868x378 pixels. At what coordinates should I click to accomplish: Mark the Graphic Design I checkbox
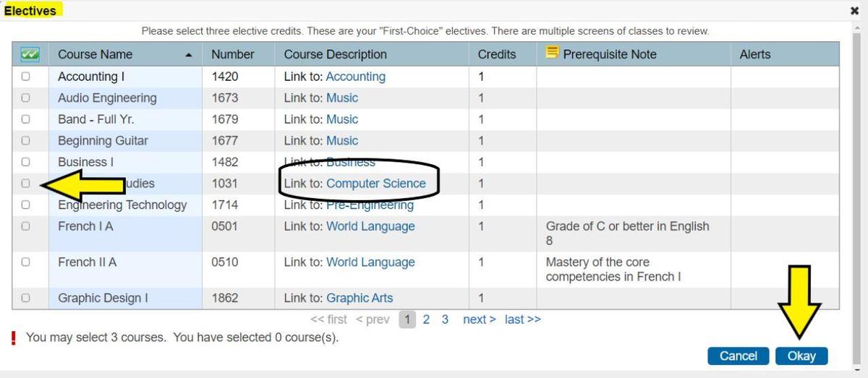[26, 298]
